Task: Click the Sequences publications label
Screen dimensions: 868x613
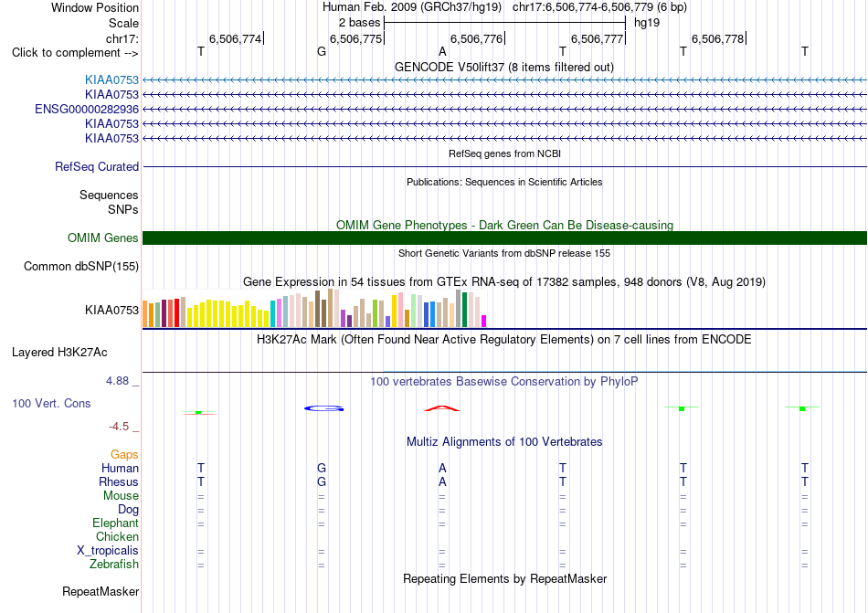Action: coord(109,195)
